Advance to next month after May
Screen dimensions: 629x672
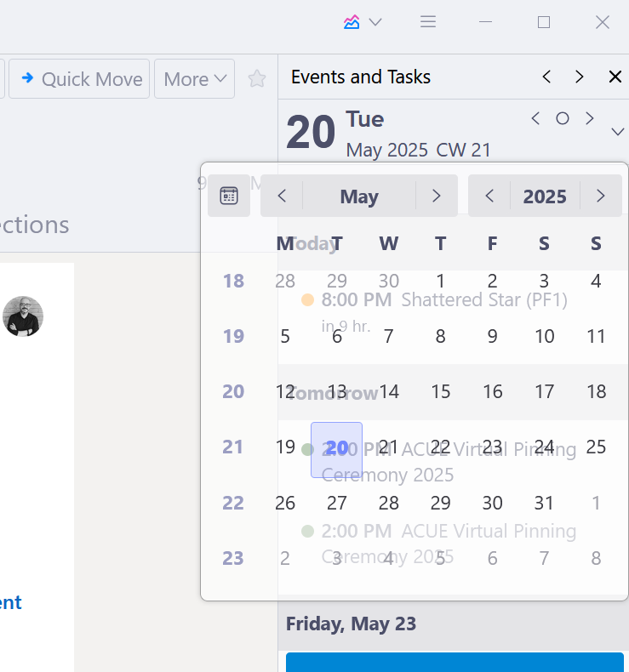coord(437,196)
